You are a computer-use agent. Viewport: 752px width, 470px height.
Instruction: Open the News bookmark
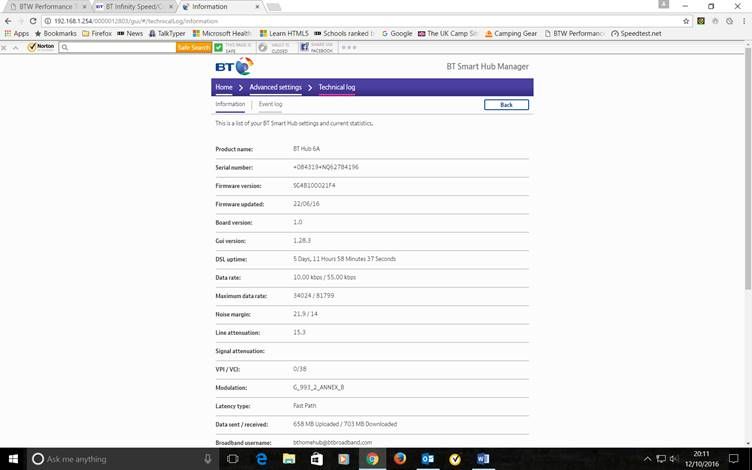pos(130,34)
